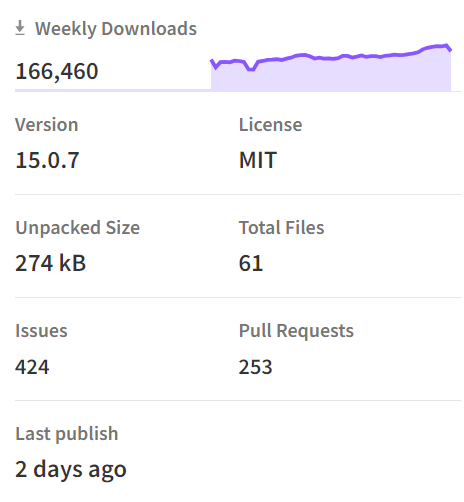This screenshot has height=502, width=464.
Task: Select version number 15.0.7
Action: tap(47, 160)
